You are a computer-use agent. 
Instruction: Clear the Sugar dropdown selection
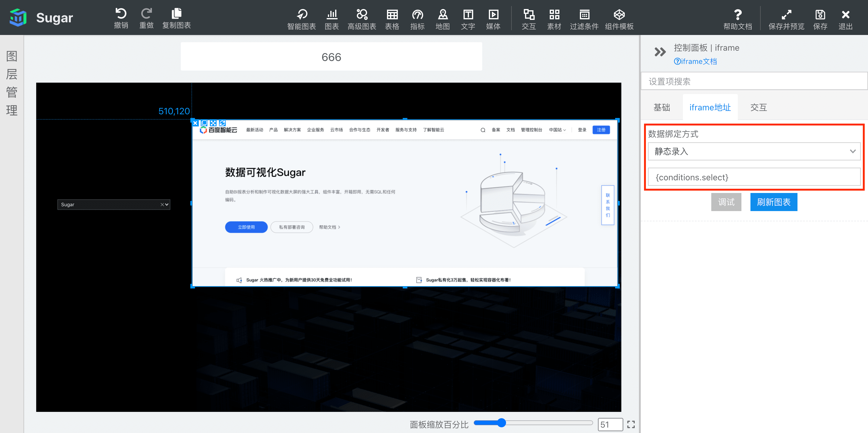click(162, 204)
